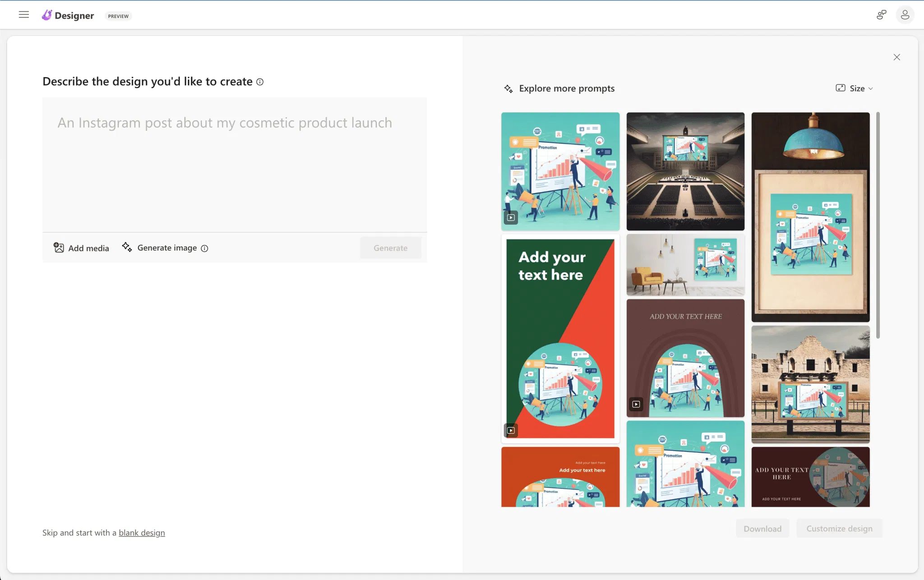Open the hamburger navigation menu
Screen dimensions: 924x580
click(24, 15)
